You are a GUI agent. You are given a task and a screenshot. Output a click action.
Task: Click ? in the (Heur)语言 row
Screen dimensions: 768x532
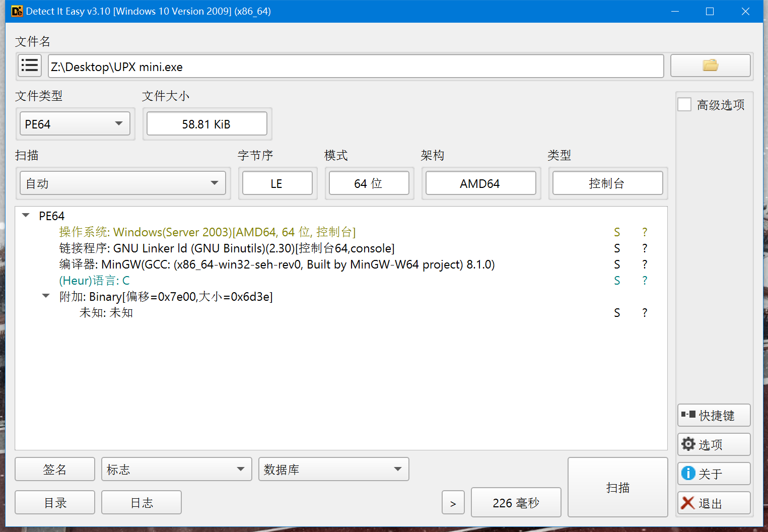coord(645,281)
